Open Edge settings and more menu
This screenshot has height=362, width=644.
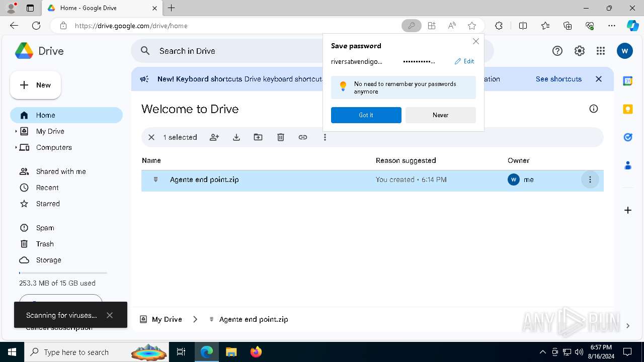(x=612, y=26)
